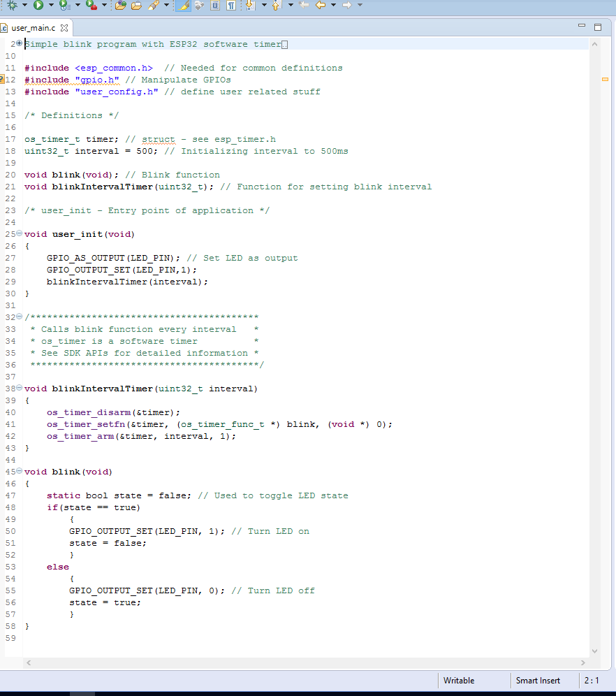Expand the folded header comment on line 2

point(19,43)
